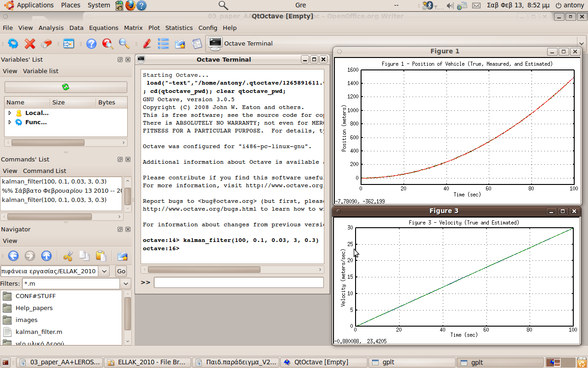
Task: Click the Octave command input field
Action: click(238, 282)
